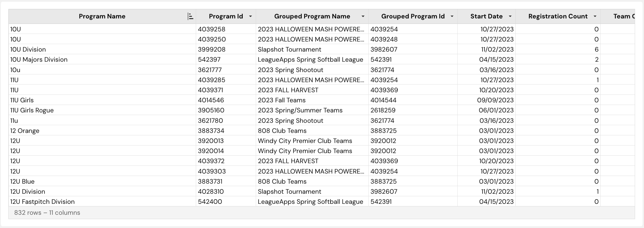Open the Start Date column dropdown arrow
644x228 pixels.
(510, 16)
